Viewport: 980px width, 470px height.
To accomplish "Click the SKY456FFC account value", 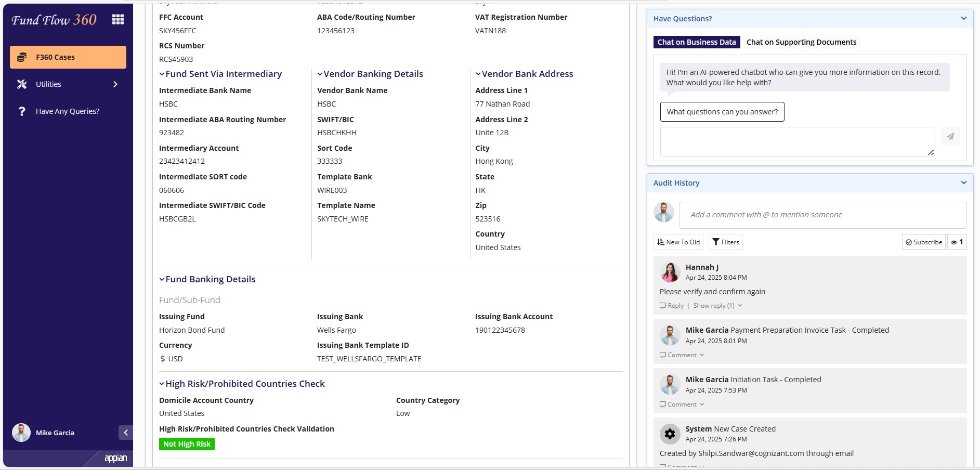I will [x=178, y=31].
